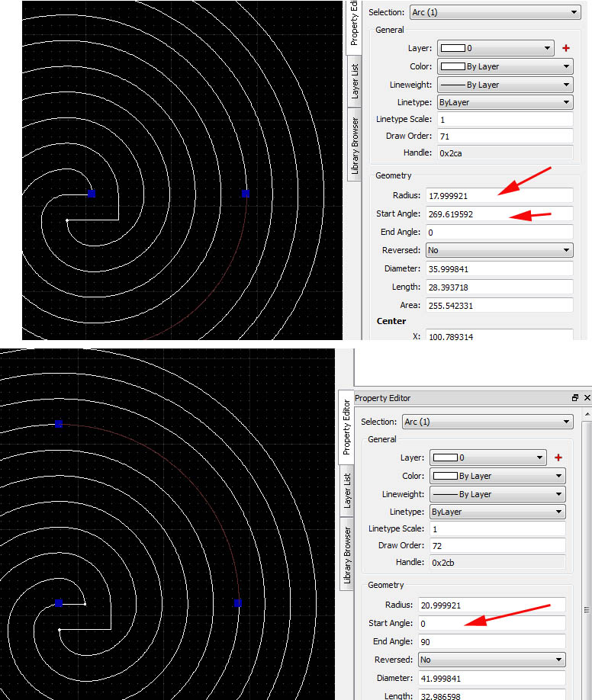Screen dimensions: 592x700
Task: Click End Angle field showing 90
Action: tap(491, 641)
